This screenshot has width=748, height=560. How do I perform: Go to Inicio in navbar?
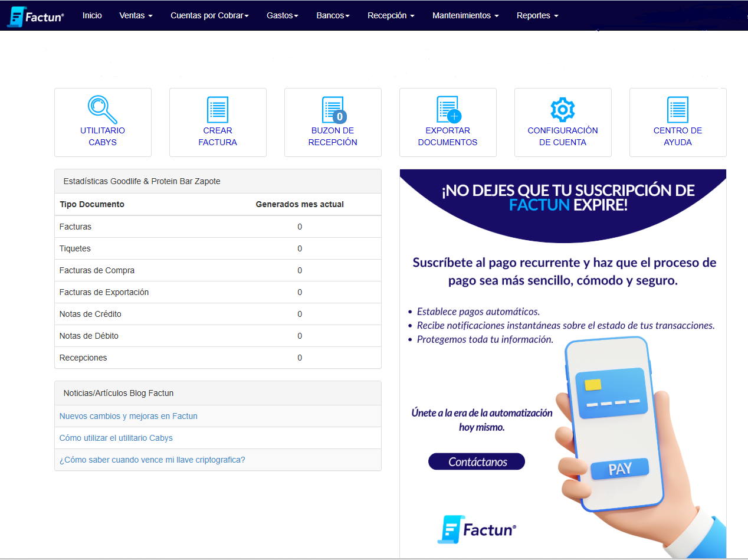click(x=92, y=15)
